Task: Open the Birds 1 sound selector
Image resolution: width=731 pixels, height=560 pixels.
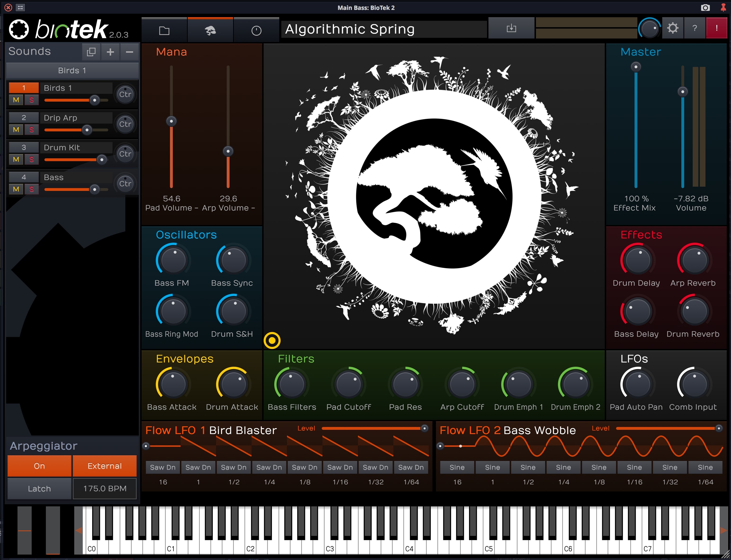Action: [72, 70]
